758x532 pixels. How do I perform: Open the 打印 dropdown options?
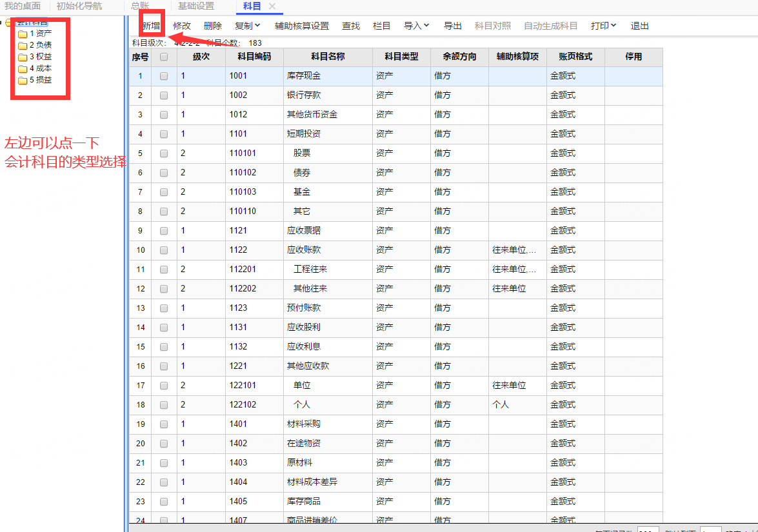[x=603, y=26]
